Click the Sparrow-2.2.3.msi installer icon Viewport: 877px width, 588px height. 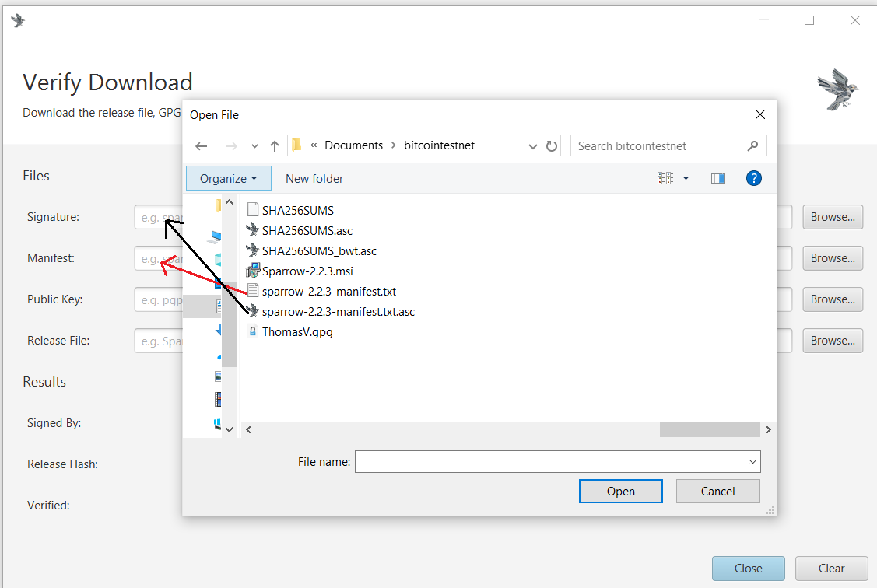(253, 271)
